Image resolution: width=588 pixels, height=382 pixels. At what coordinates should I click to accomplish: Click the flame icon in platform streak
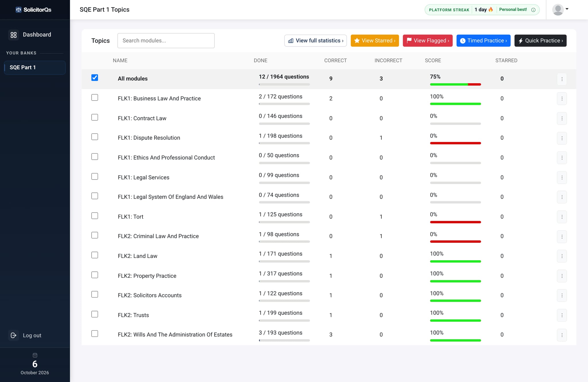(491, 9)
